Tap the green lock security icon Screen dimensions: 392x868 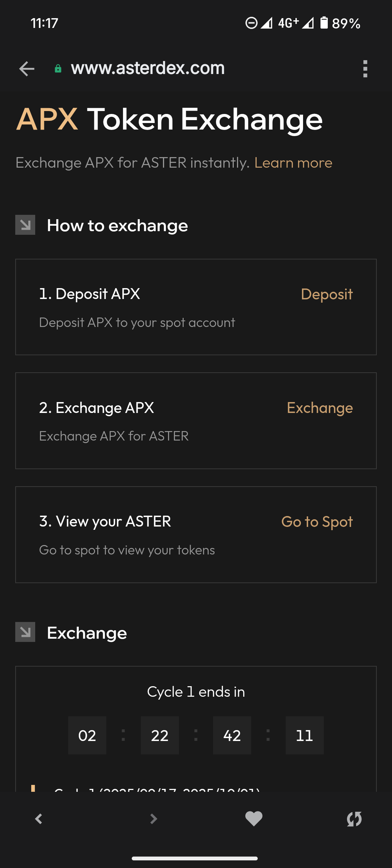(58, 69)
